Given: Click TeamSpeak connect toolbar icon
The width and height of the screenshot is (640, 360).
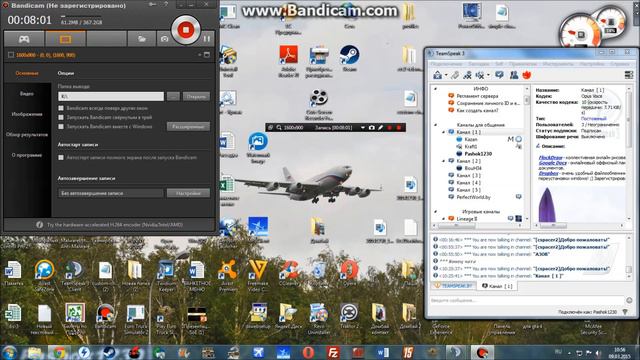Looking at the screenshot, I should [x=438, y=75].
